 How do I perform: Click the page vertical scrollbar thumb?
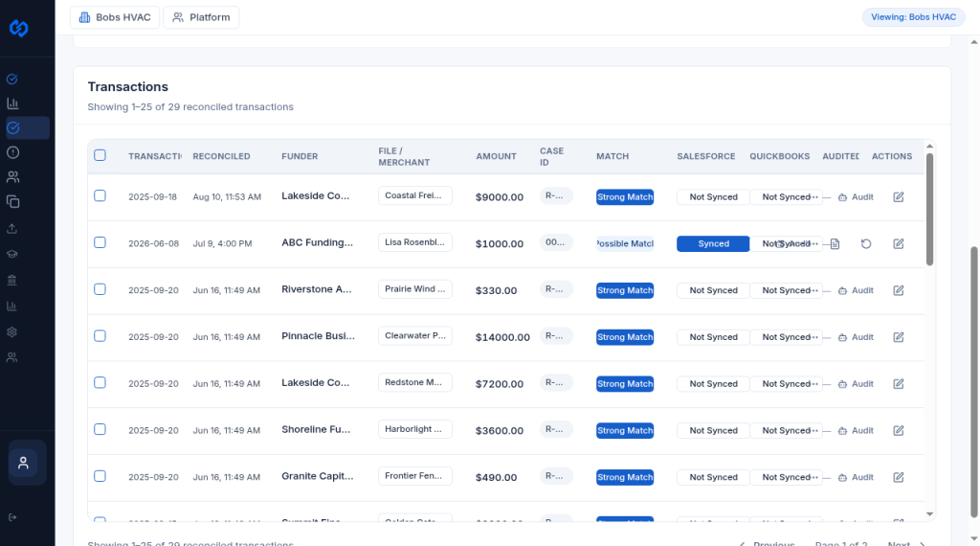click(973, 381)
